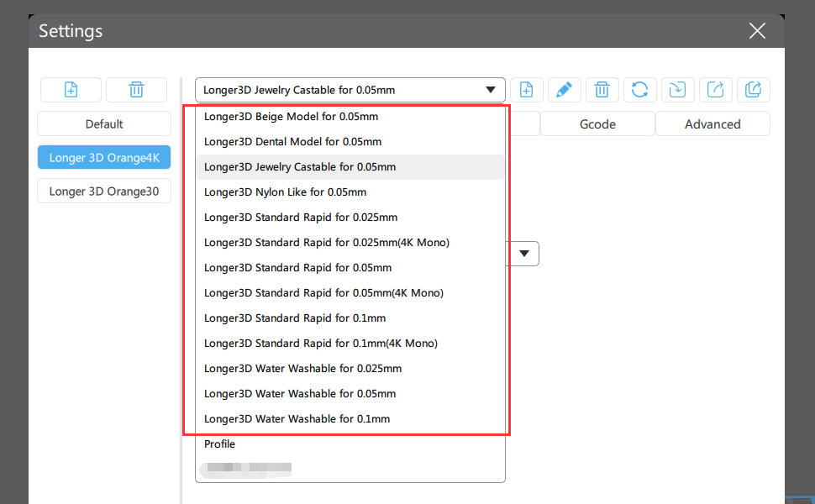Screen dimensions: 815x504
Task: Reset the profile with the refresh icon
Action: pos(640,90)
